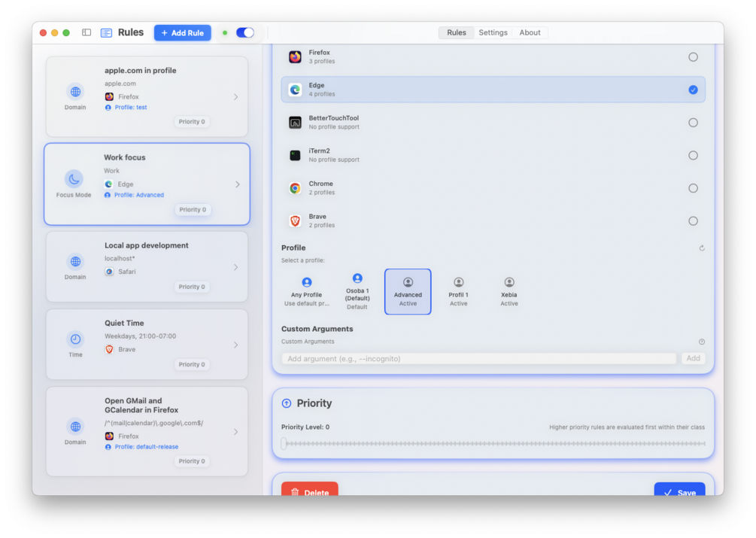756x538 pixels.
Task: Click the Add Rule button
Action: tap(182, 33)
